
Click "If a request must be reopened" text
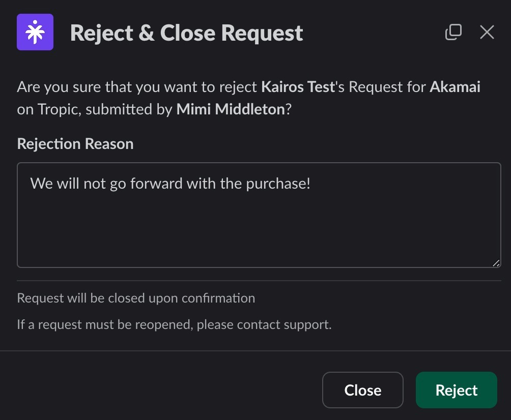coord(104,324)
